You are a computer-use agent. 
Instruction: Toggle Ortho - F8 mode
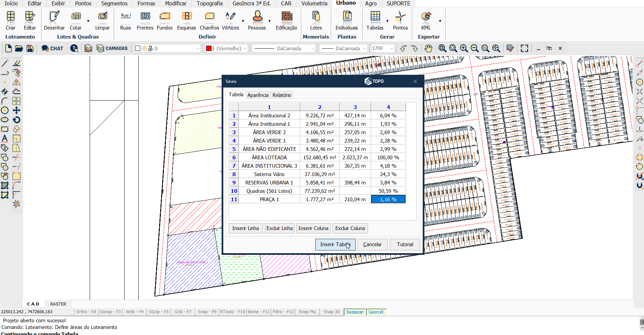tap(86, 312)
